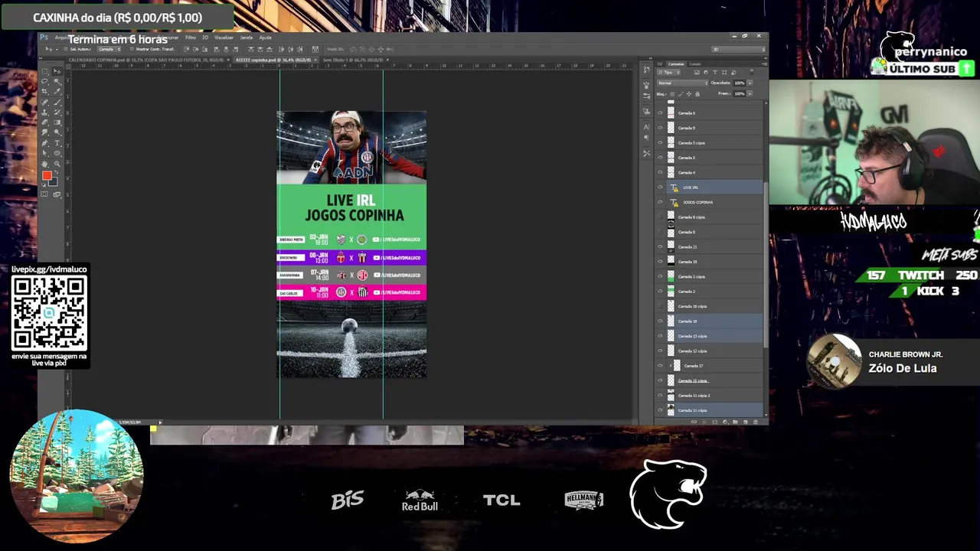Switch to the Canais panel tab

[695, 64]
